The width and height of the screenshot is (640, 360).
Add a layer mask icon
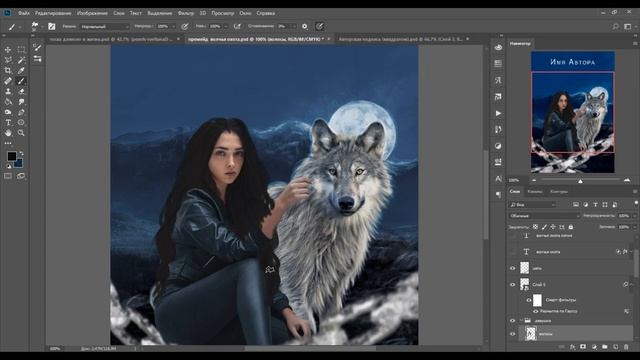583,347
